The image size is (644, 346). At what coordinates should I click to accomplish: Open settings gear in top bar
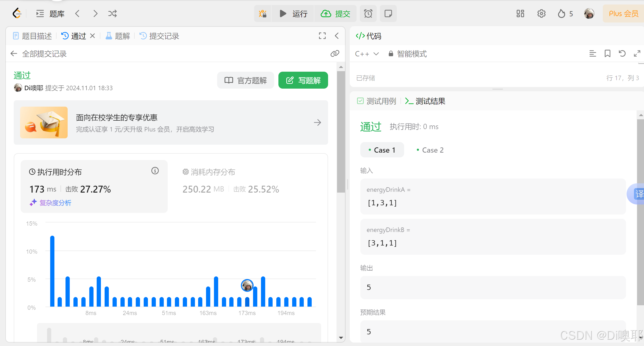click(x=541, y=13)
